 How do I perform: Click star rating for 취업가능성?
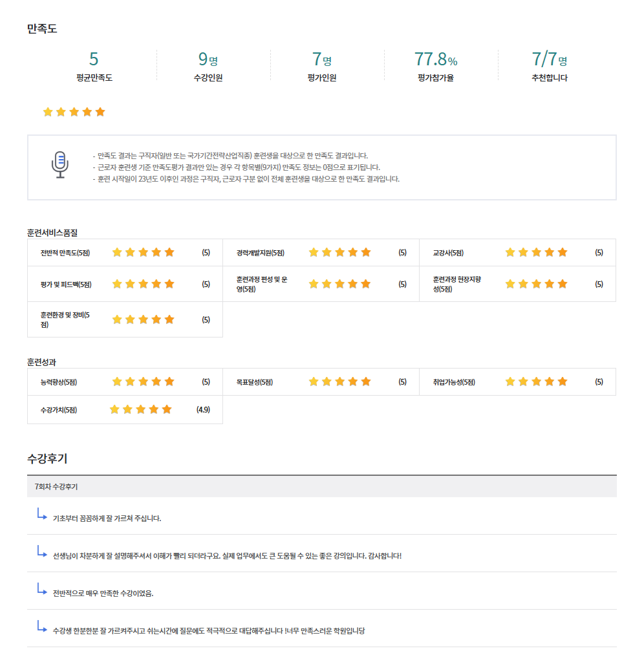pos(536,381)
